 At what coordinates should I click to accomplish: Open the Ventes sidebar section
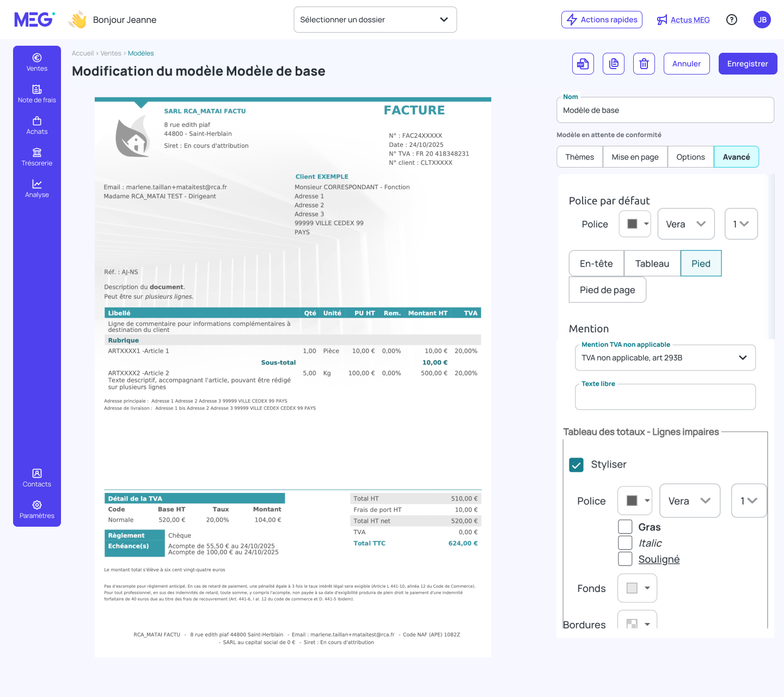pos(37,63)
